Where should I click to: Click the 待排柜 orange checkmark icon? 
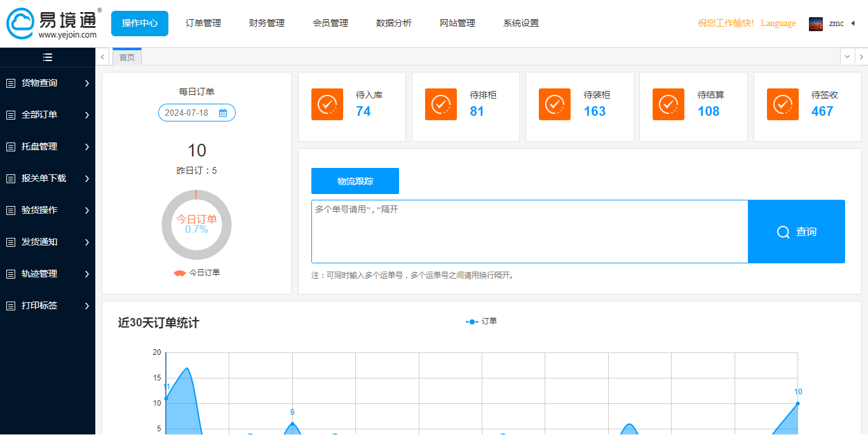pyautogui.click(x=441, y=104)
